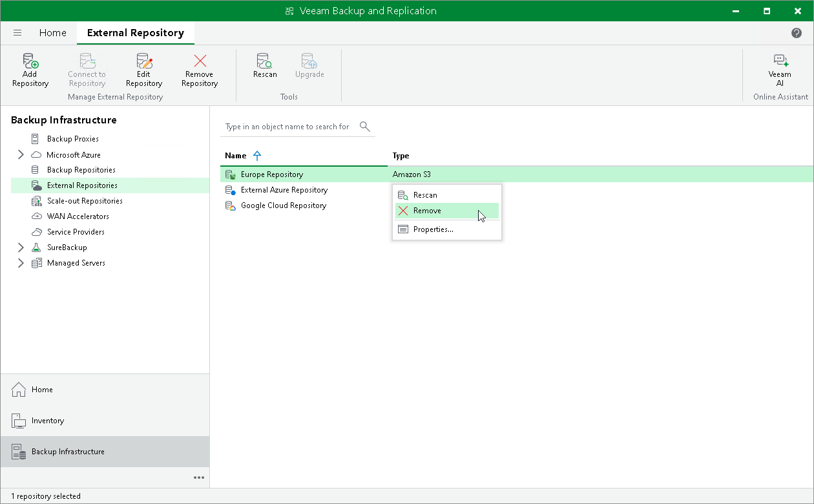
Task: Click the Upgrade ribbon icon
Action: point(309,61)
